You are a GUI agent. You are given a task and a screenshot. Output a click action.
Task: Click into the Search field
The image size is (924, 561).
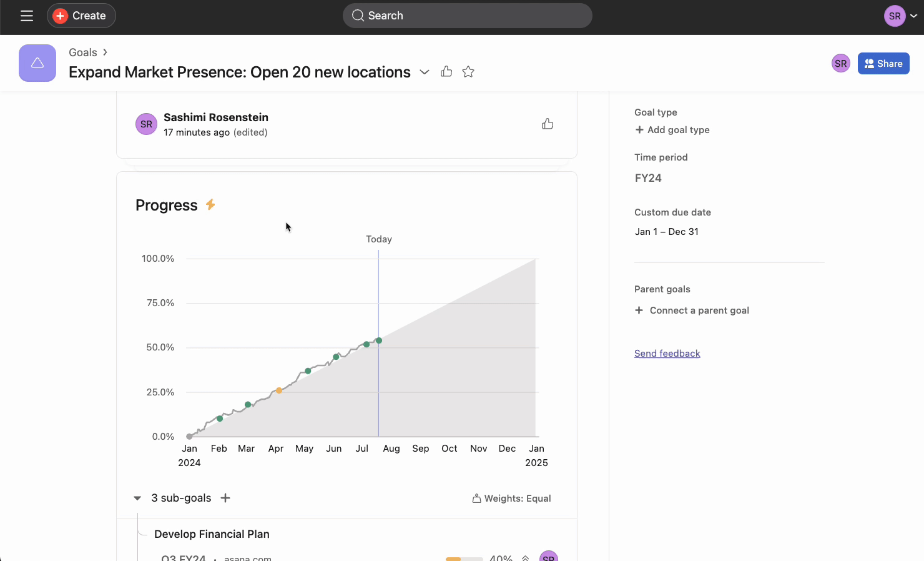(467, 16)
